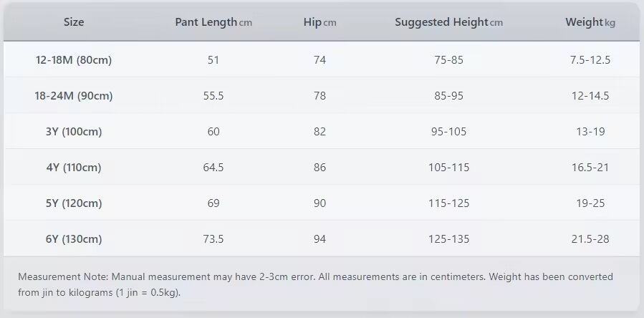Select the 18-24M (90cm) size row label

coord(74,96)
